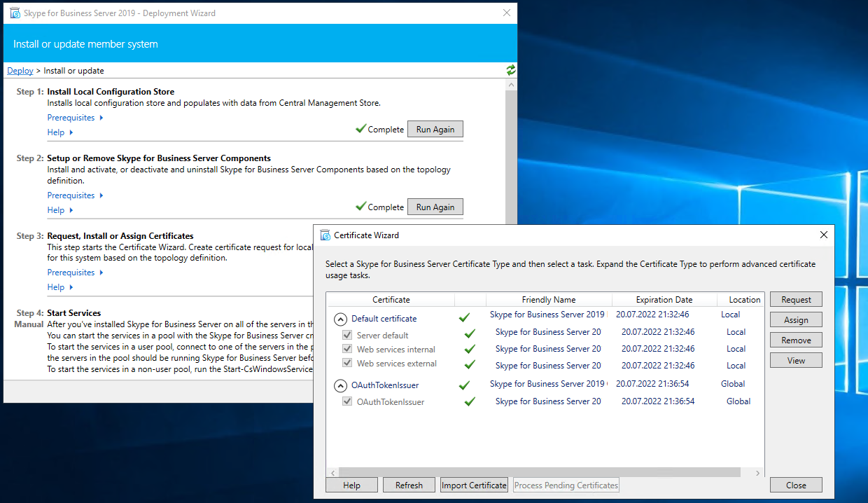868x503 pixels.
Task: Click the Expiration Date column header
Action: pyautogui.click(x=664, y=300)
